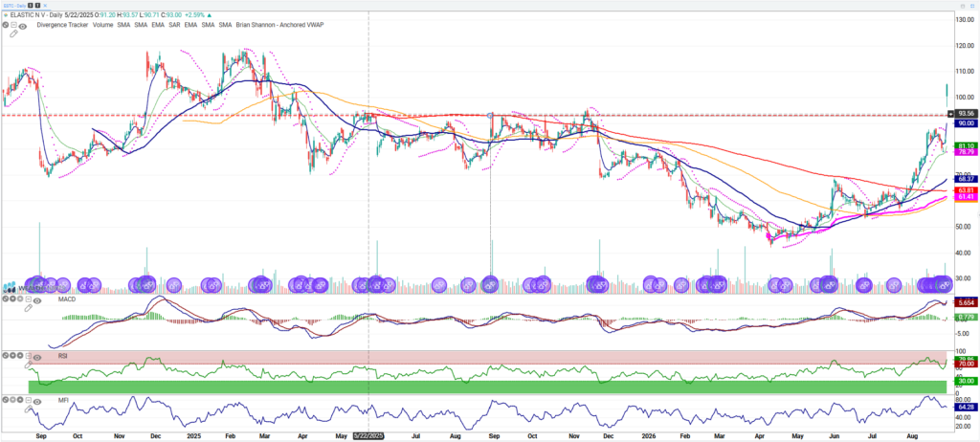Click the RSI pane title
This screenshot has width=980, height=442.
pos(62,356)
